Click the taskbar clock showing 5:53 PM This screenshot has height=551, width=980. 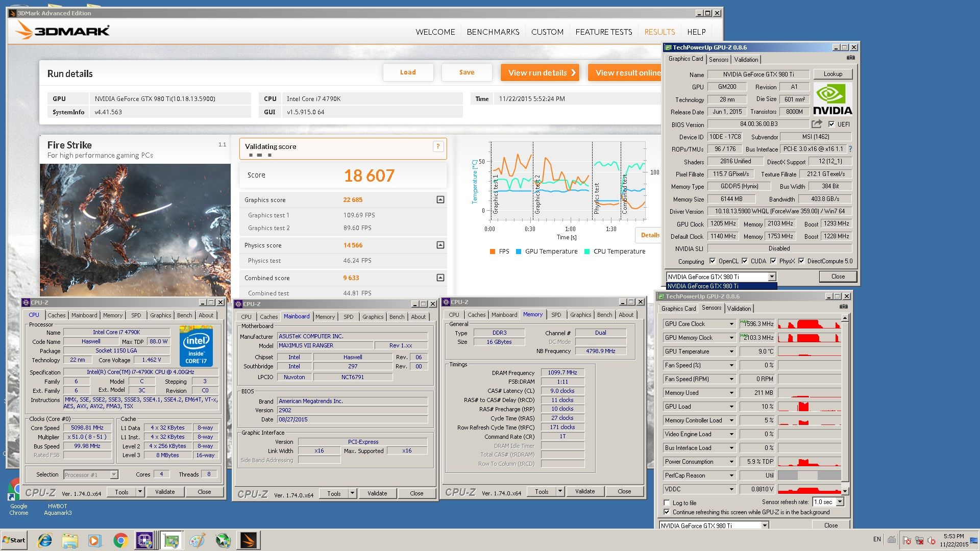tap(953, 540)
